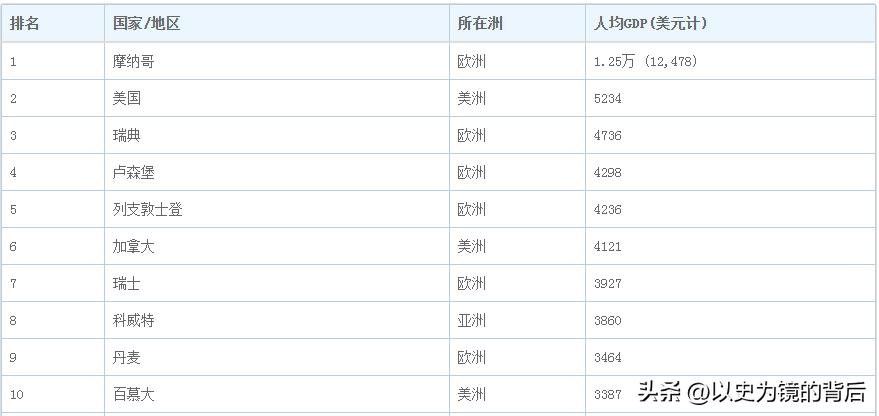Select the 瑞士 country cell
This screenshot has height=416, width=879.
[x=127, y=283]
